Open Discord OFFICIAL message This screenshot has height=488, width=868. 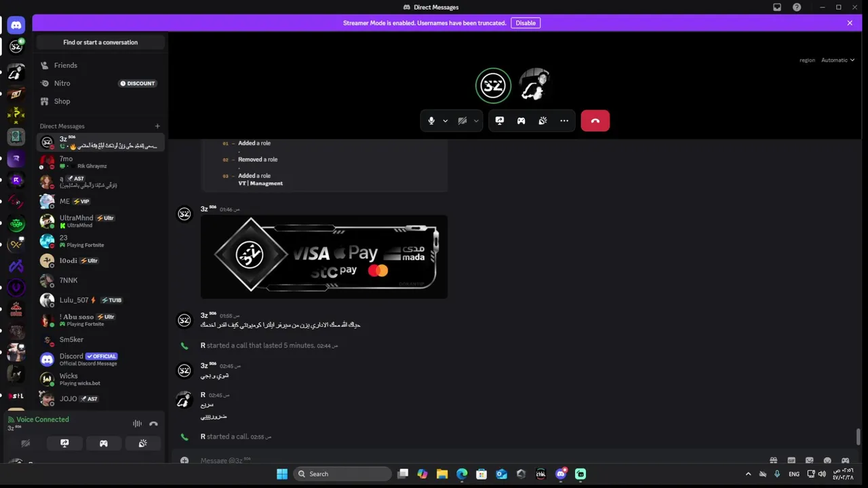point(100,359)
